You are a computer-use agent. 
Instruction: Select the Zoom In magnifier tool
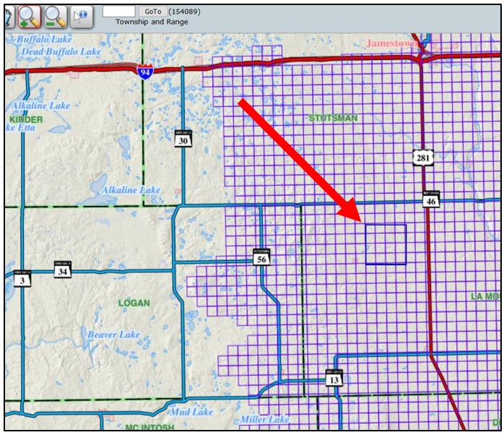30,15
